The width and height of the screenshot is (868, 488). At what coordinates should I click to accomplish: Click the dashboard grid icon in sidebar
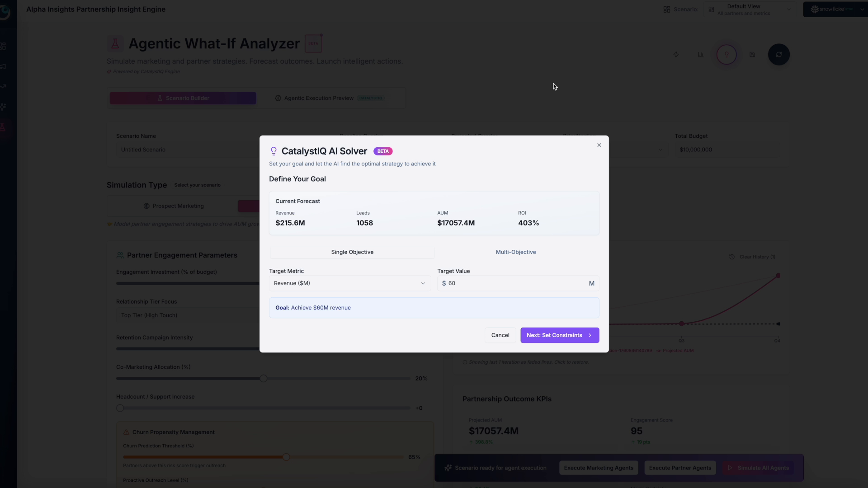click(x=4, y=45)
